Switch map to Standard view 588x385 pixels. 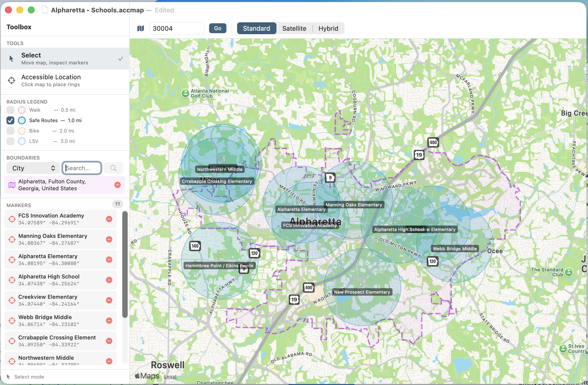click(x=256, y=28)
